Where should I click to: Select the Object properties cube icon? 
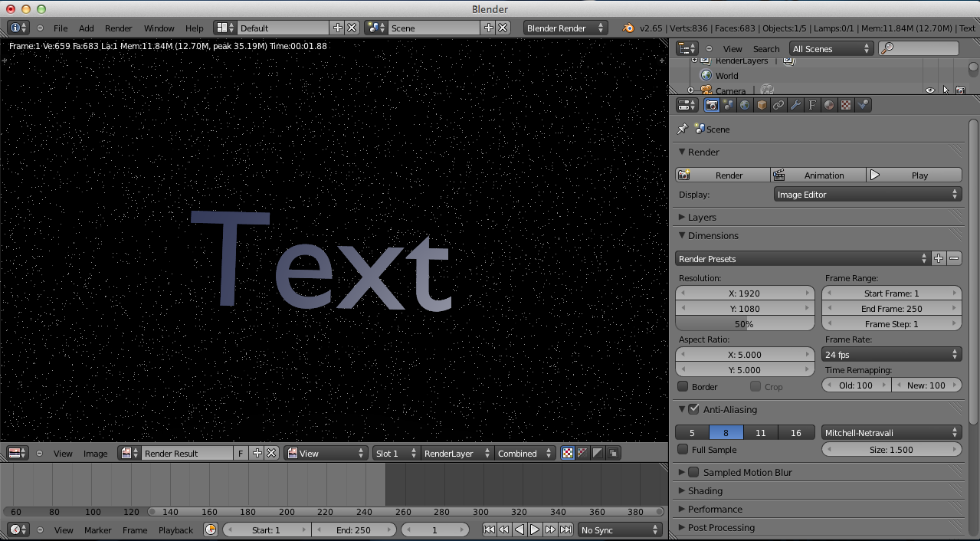[762, 105]
